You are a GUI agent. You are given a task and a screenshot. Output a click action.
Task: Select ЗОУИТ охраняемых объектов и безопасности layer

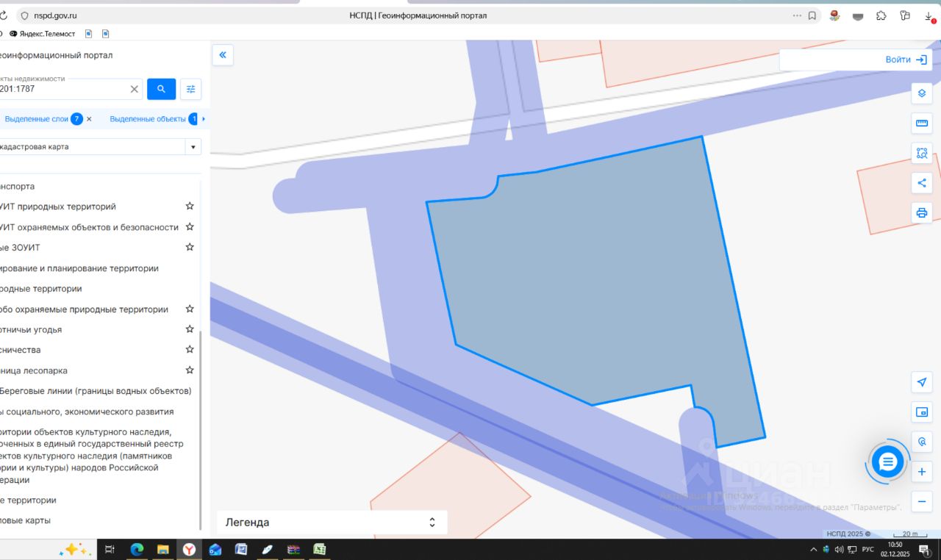[89, 227]
